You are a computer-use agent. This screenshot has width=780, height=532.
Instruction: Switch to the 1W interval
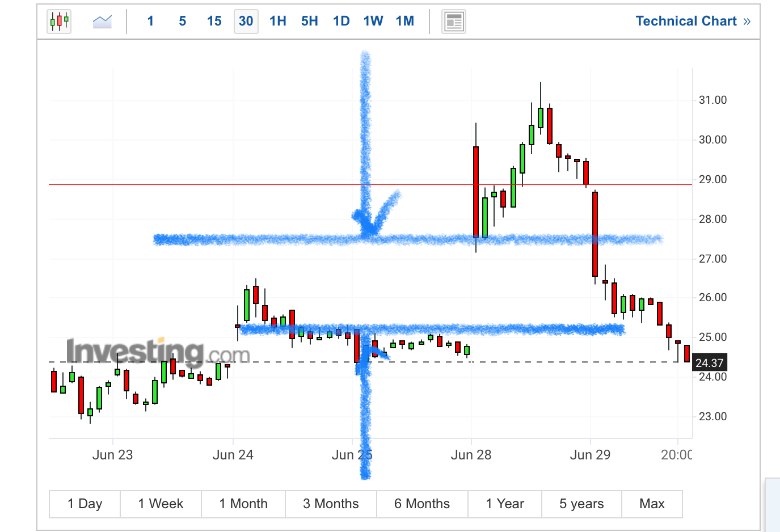pyautogui.click(x=373, y=22)
